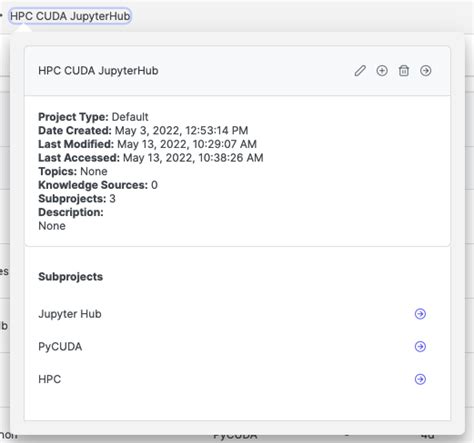Click the Topics None field

point(73,171)
